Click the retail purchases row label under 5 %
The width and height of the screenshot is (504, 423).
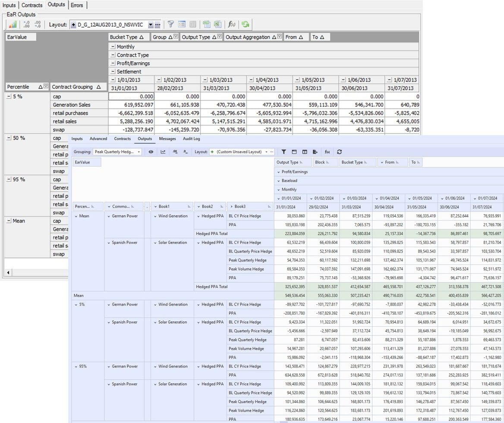(79, 113)
